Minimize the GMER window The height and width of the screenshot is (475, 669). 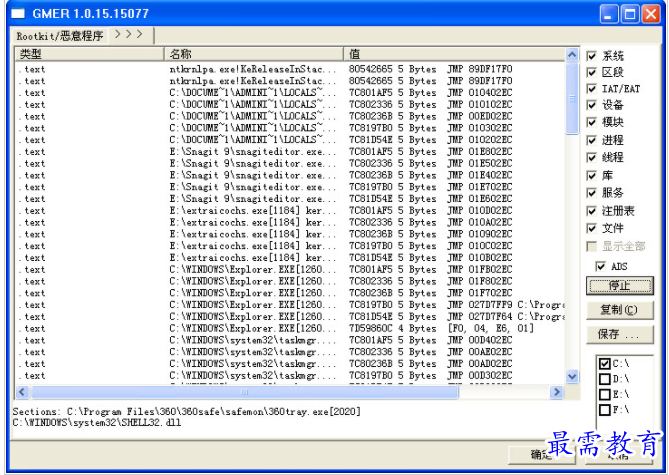coord(609,14)
